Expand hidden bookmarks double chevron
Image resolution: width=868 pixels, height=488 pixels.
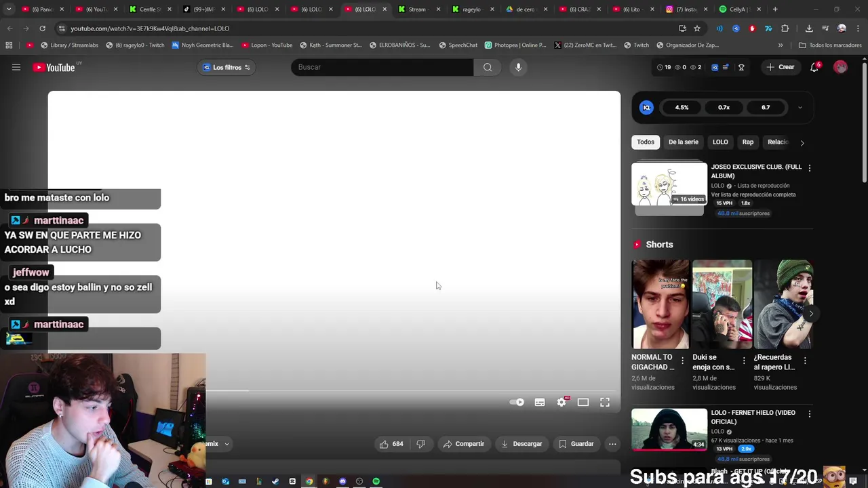point(781,45)
